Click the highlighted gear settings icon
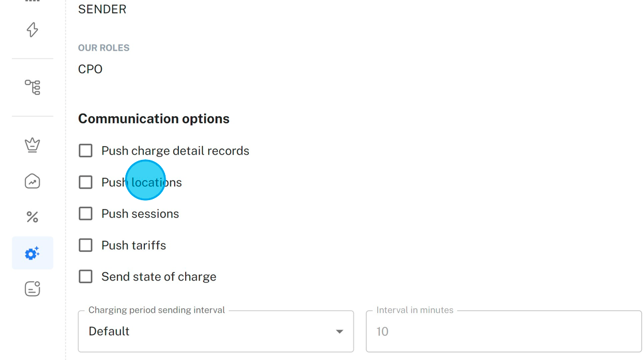Image resolution: width=644 pixels, height=360 pixels. [32, 253]
